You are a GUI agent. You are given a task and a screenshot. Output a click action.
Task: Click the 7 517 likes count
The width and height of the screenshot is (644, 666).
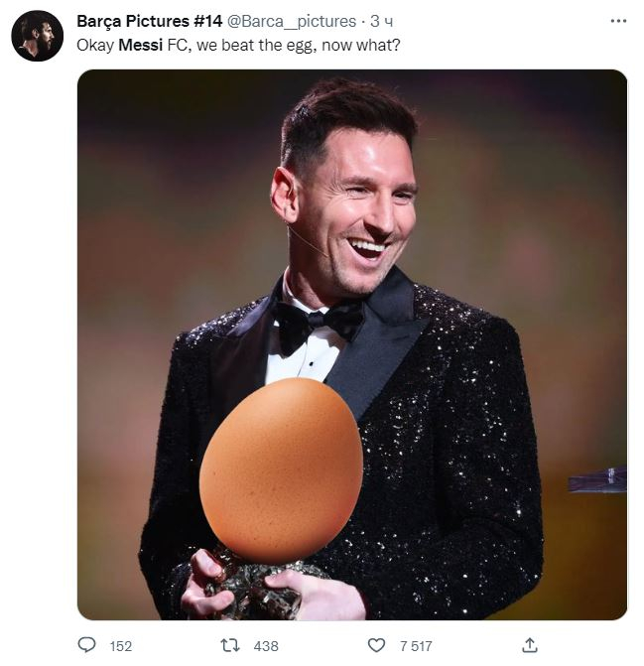415,646
